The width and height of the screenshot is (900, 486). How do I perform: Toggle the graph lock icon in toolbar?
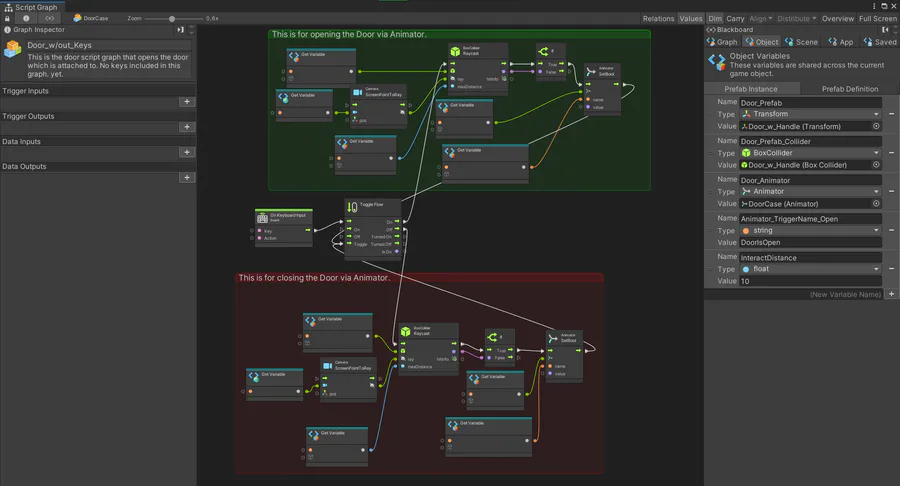(7, 18)
